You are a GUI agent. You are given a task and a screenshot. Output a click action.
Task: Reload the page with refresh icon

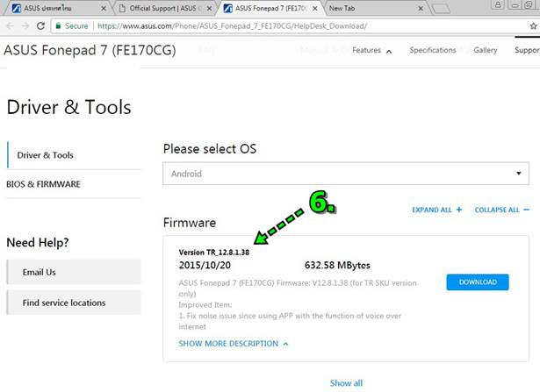click(40, 25)
